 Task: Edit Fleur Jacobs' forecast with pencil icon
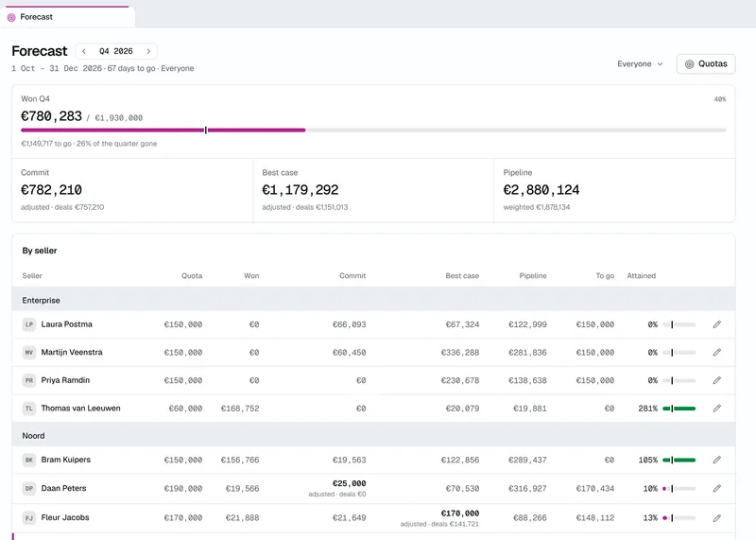coord(717,518)
